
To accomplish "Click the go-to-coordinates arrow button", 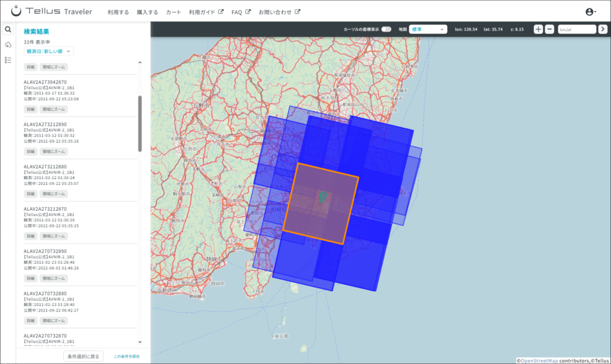I will point(603,29).
